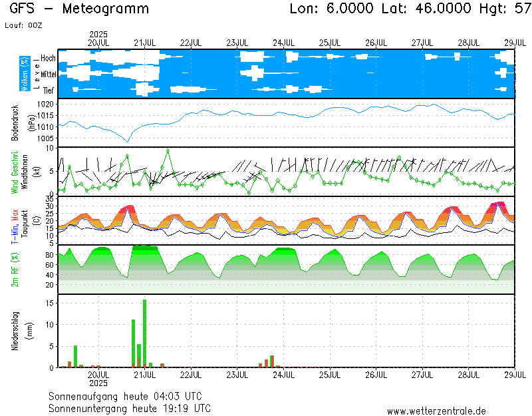The width and height of the screenshot is (532, 416).
Task: Click the 'Hoch' cloud level label
Action: pos(48,58)
